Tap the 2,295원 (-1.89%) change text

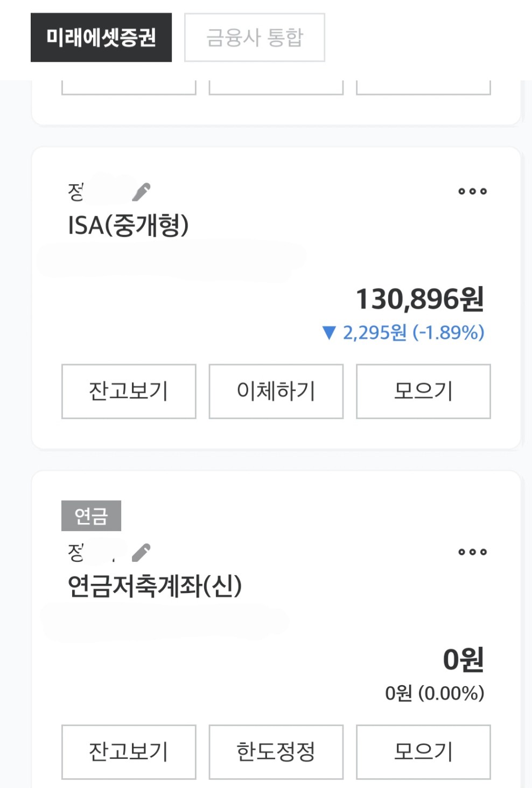click(414, 333)
